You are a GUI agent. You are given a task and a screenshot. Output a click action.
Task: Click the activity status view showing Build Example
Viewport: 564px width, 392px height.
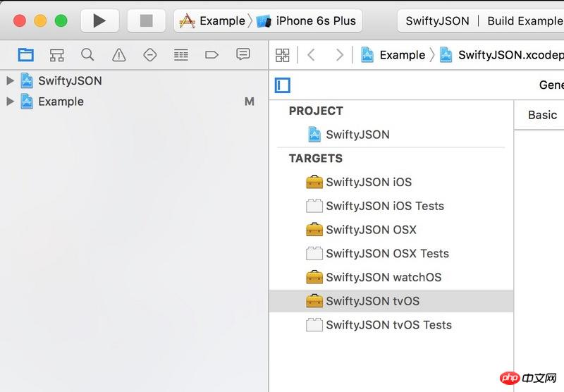point(481,21)
